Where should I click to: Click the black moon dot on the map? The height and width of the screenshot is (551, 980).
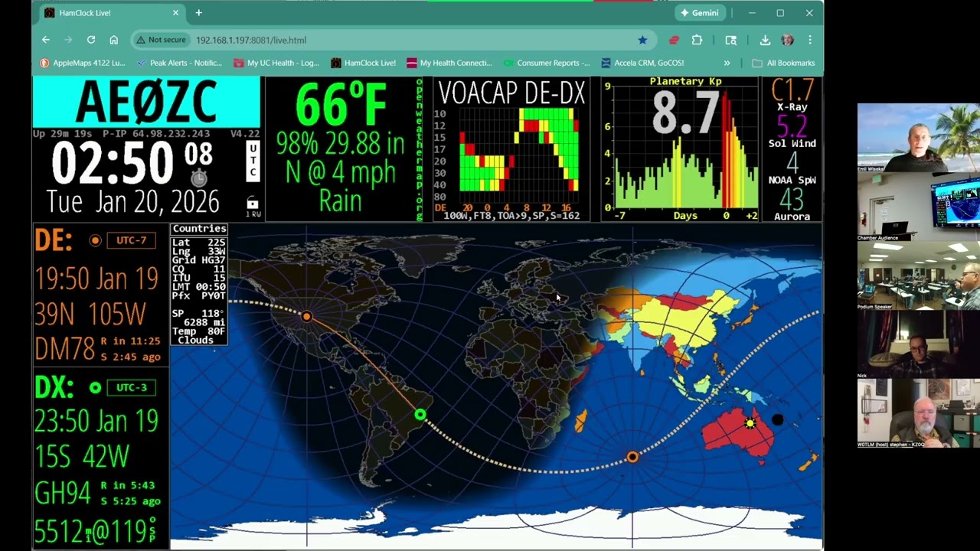pos(778,419)
